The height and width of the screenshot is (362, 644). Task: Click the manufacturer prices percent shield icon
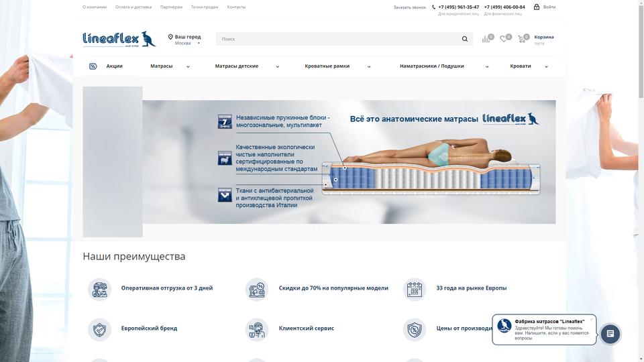415,330
